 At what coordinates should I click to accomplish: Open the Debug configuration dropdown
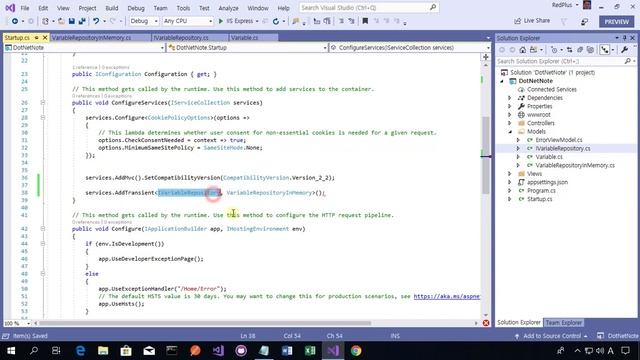click(144, 21)
